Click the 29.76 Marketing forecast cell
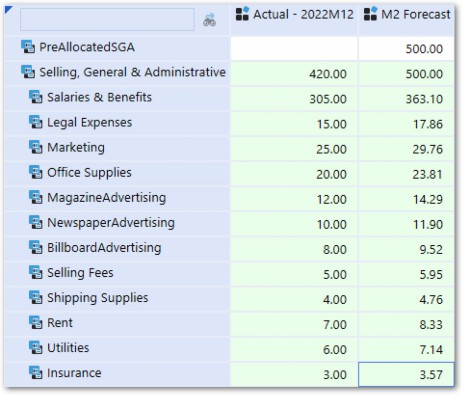 click(x=406, y=149)
